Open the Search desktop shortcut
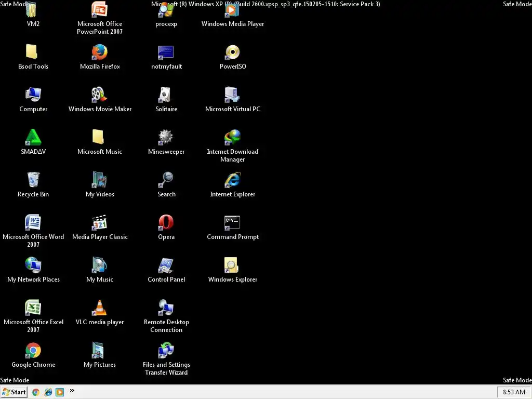The width and height of the screenshot is (532, 399). pos(166,180)
